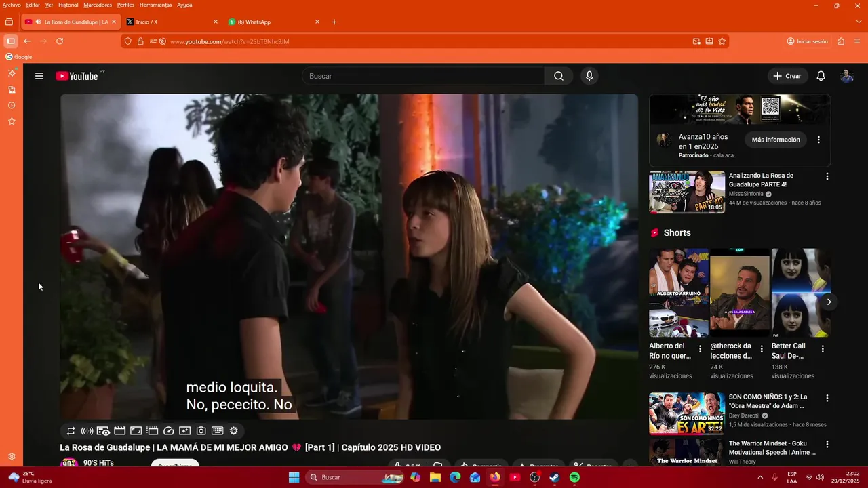Toggle the browser sidebar button
Screen dimensions: 868x488
point(11,41)
